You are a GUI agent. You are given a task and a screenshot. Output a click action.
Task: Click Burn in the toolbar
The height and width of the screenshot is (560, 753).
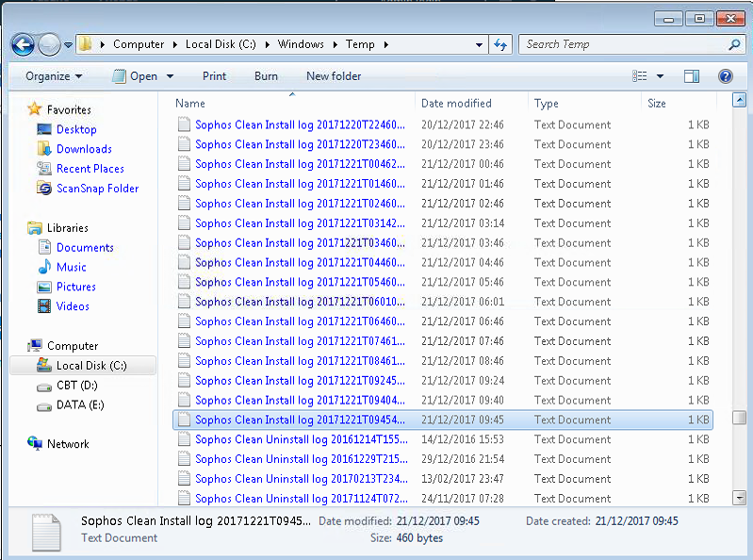coord(266,75)
